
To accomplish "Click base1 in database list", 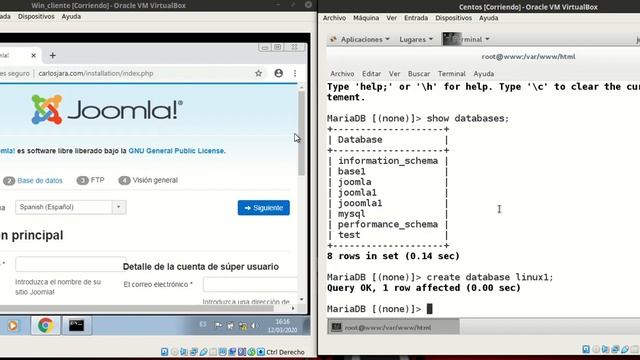I will tap(351, 171).
